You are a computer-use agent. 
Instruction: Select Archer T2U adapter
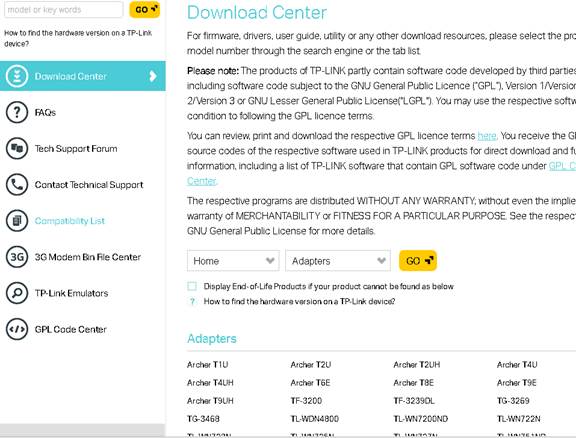click(311, 365)
